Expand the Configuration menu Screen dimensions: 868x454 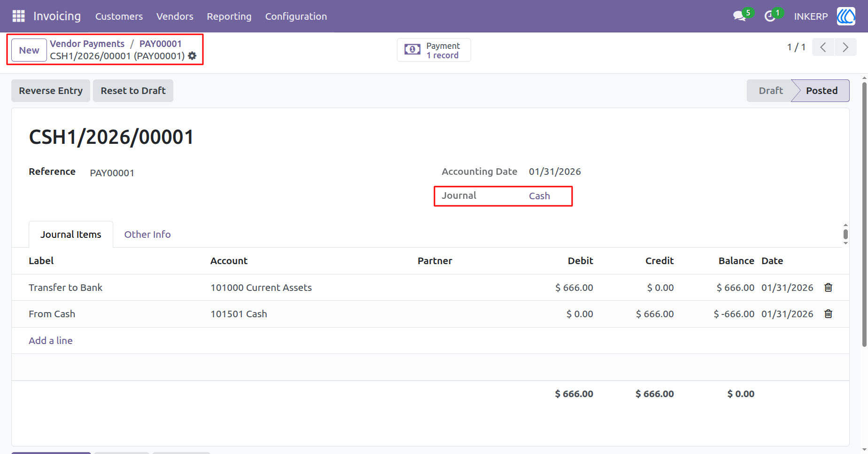pos(296,16)
